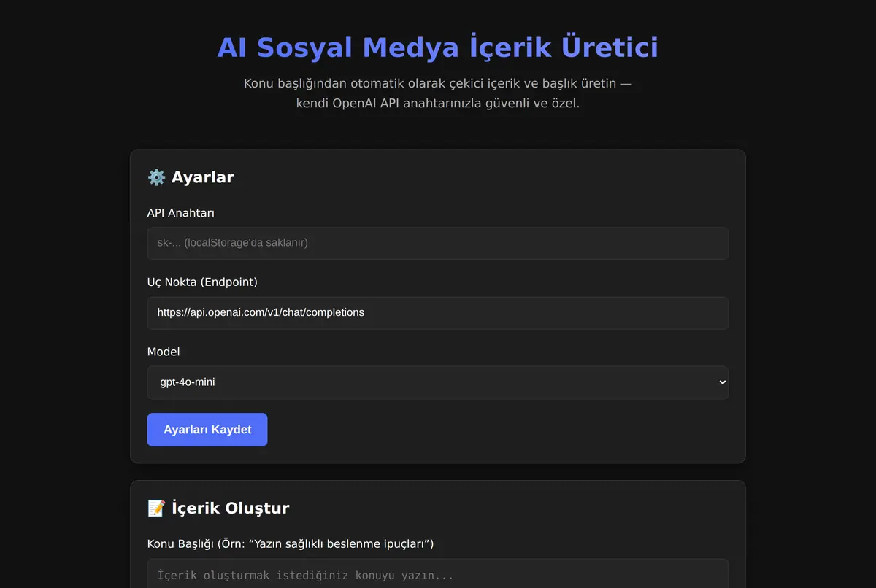The image size is (876, 588).
Task: Click the Konu Başlığı label text
Action: click(x=291, y=543)
